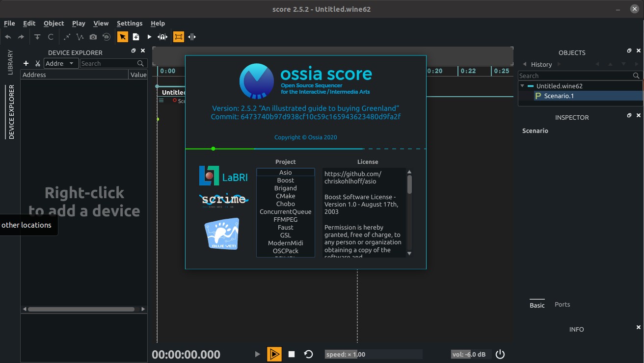Switch to the Ports tab in Inspector
Image resolution: width=644 pixels, height=363 pixels.
(x=562, y=305)
